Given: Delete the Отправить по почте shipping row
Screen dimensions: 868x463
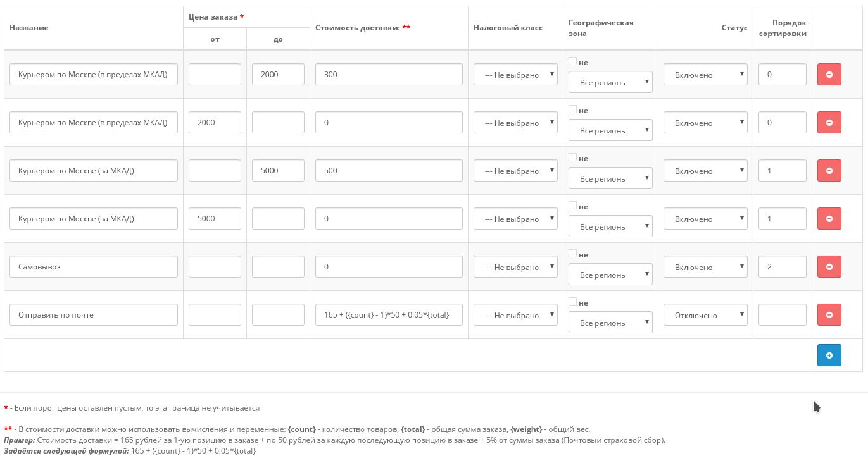Looking at the screenshot, I should point(829,314).
